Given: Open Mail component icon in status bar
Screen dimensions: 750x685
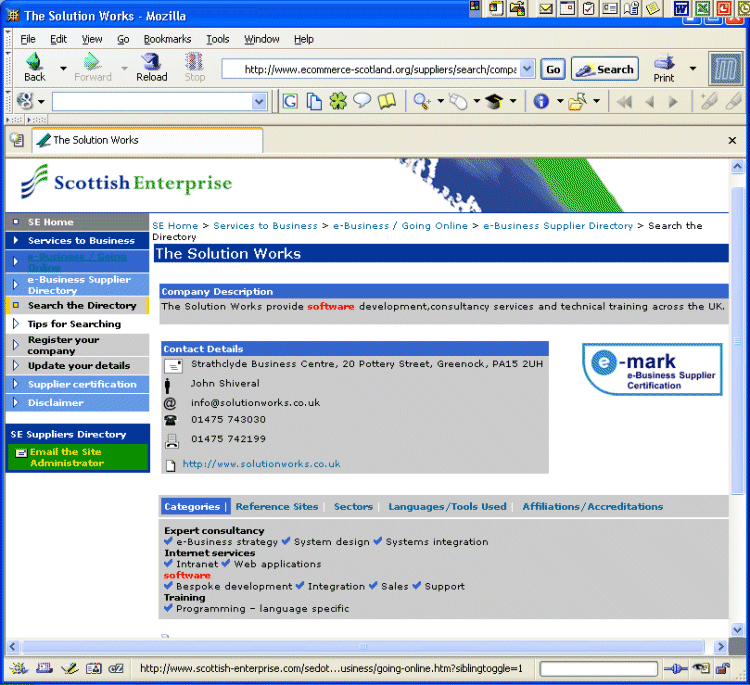Looking at the screenshot, I should tap(44, 668).
